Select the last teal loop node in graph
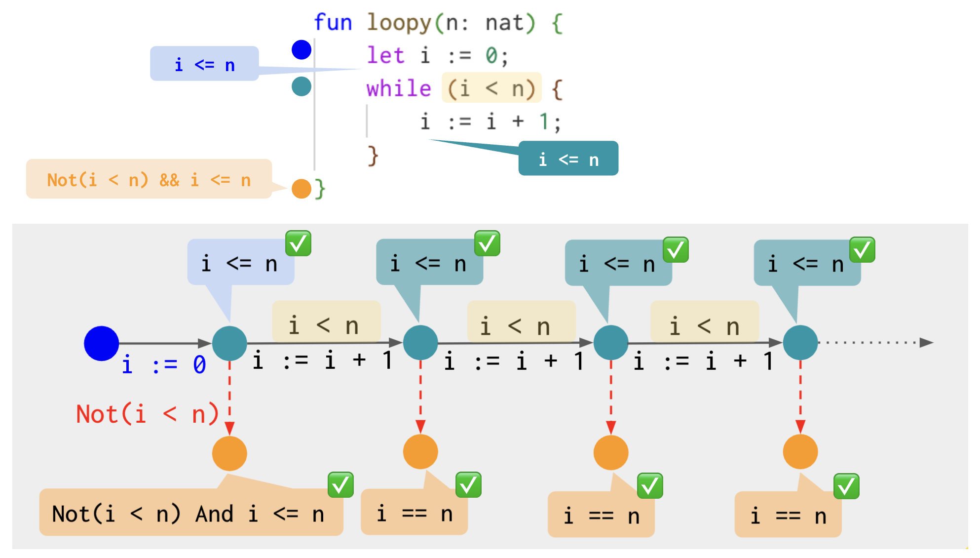This screenshot has width=980, height=558. (800, 342)
